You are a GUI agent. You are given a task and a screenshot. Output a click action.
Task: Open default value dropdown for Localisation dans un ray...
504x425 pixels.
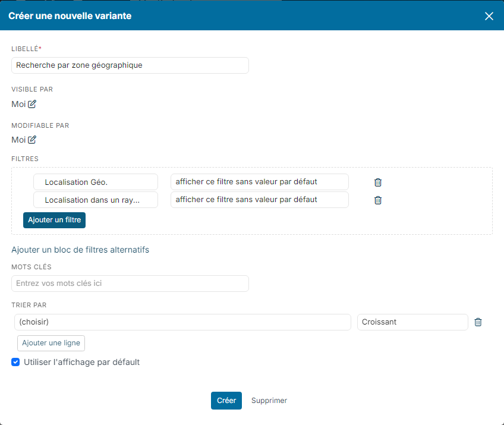coord(260,200)
